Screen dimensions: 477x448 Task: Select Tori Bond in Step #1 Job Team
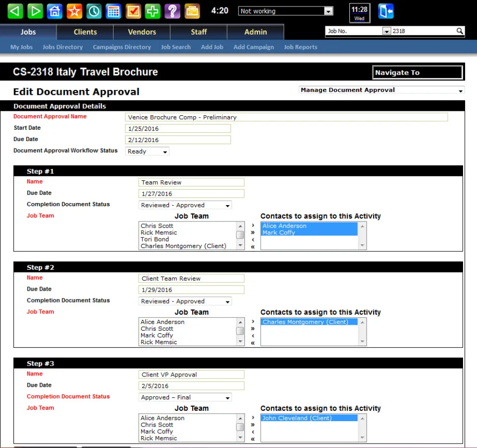tap(155, 239)
